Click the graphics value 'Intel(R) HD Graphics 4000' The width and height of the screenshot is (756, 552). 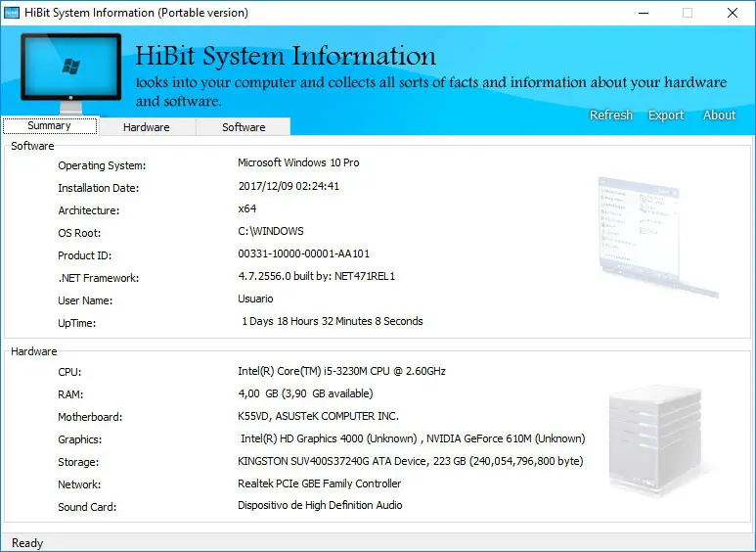pyautogui.click(x=302, y=438)
